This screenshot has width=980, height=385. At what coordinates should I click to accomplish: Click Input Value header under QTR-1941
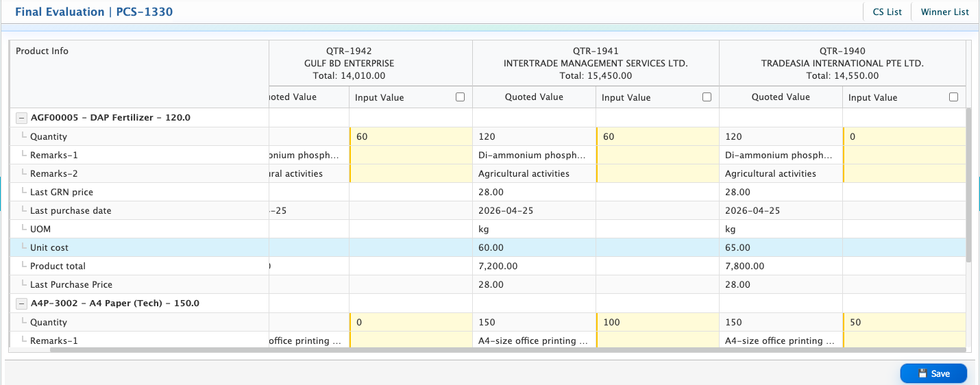point(657,97)
